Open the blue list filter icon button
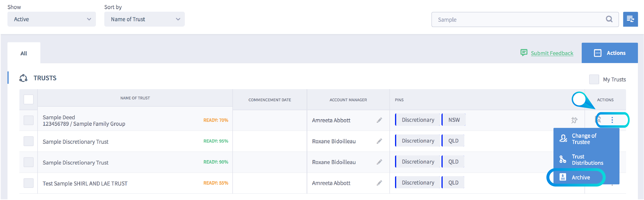 [630, 19]
